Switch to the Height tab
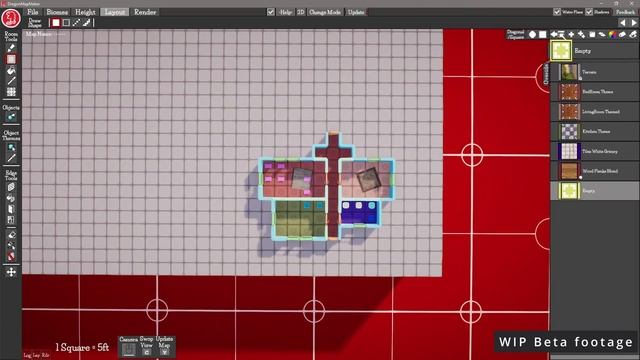640x360 pixels. point(85,12)
